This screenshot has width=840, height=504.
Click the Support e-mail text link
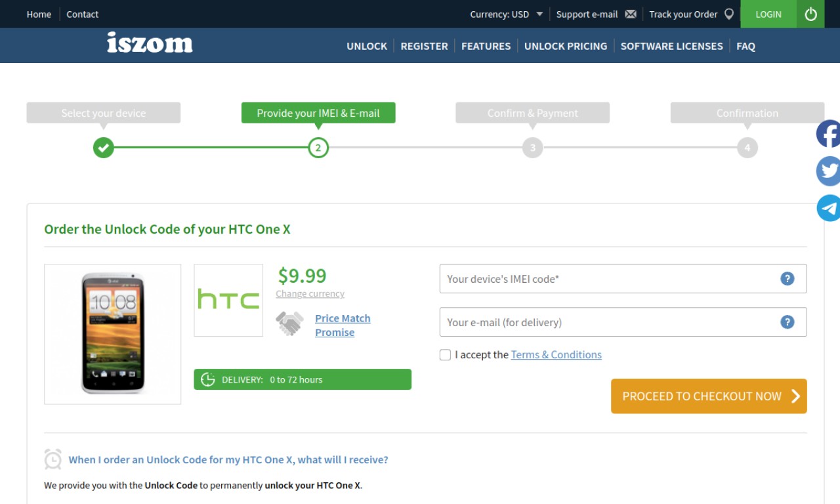[587, 14]
